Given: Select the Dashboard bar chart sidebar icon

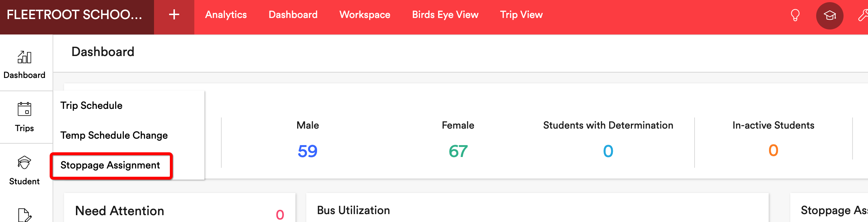Looking at the screenshot, I should [24, 57].
